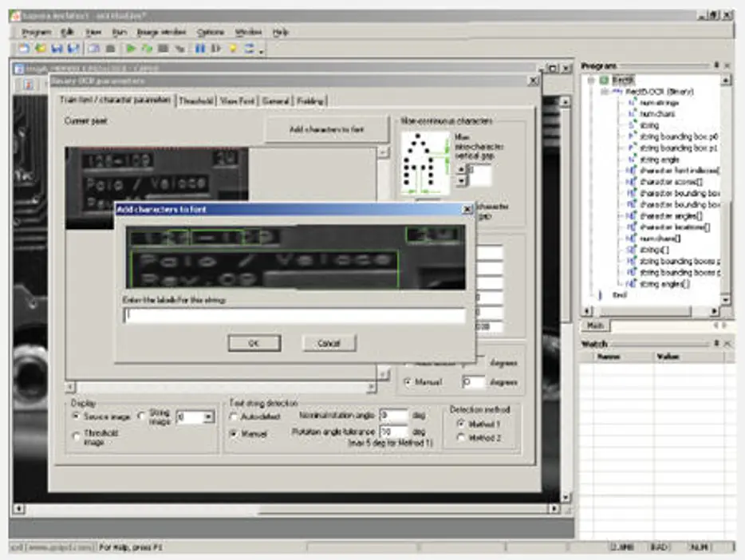The width and height of the screenshot is (745, 560).
Task: Click the horizontal scrollbar under the font preview
Action: tap(223, 387)
